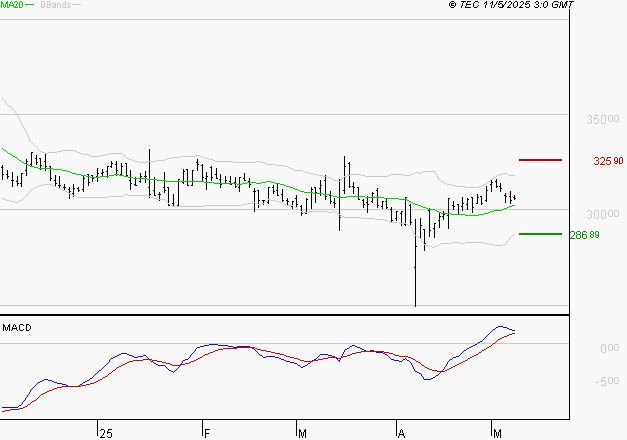The width and height of the screenshot is (627, 440).
Task: Select the 'A' April marker on time axis
Action: click(402, 431)
